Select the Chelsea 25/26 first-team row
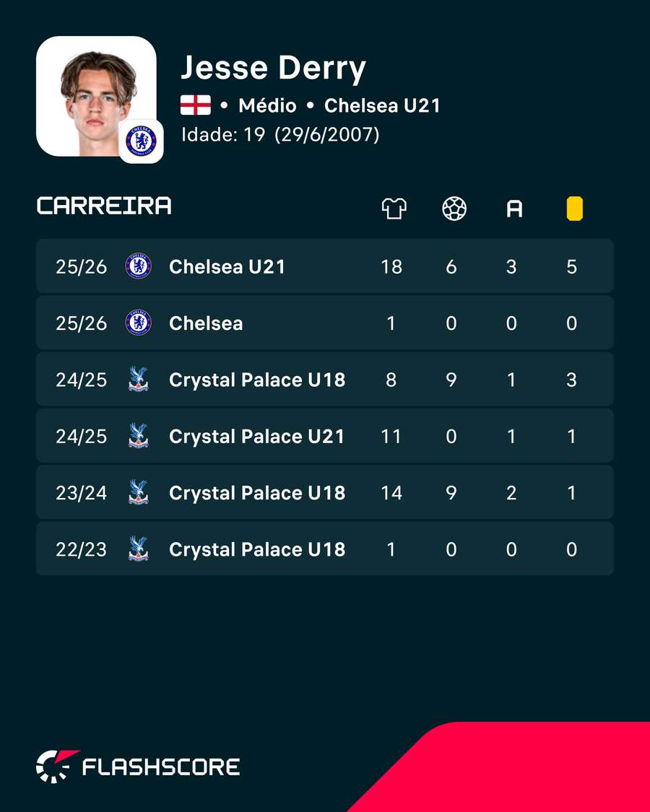 [324, 323]
